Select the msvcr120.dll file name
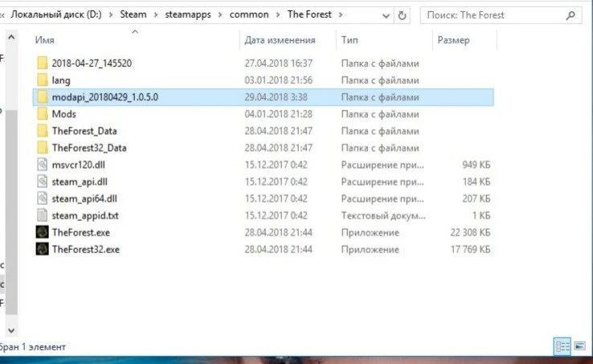Image resolution: width=593 pixels, height=364 pixels. click(78, 165)
